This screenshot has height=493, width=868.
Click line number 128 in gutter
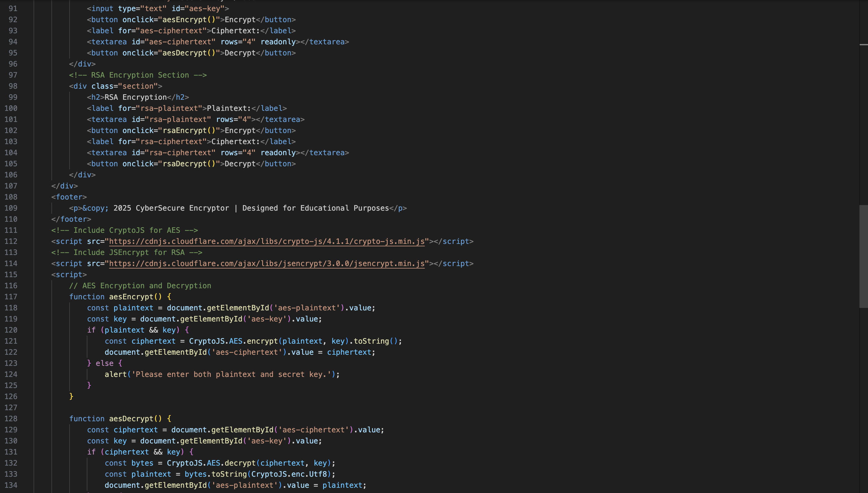(11, 418)
